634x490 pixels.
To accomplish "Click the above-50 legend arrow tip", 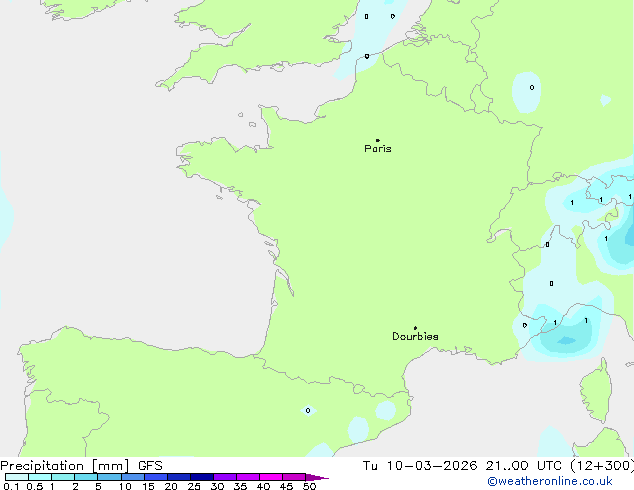I will 317,477.
